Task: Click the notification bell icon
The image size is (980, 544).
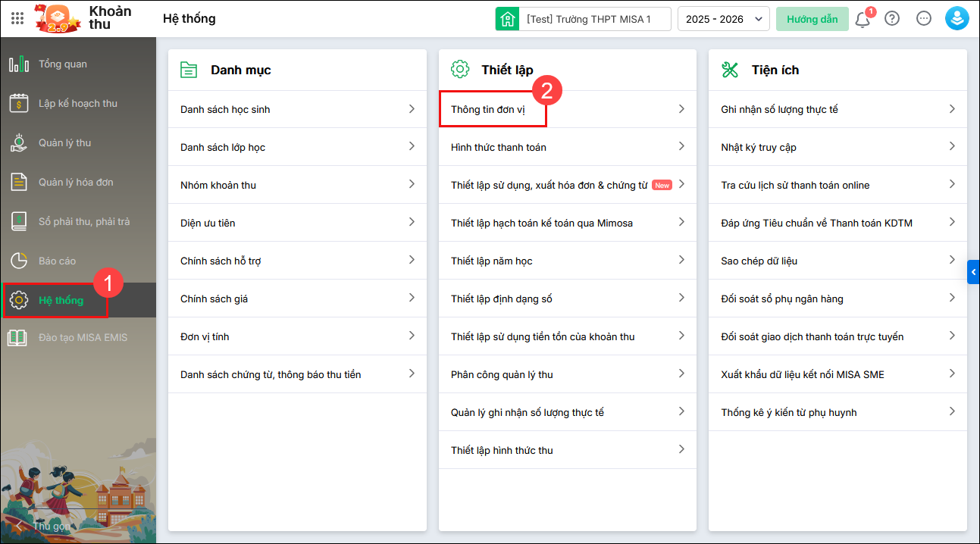Action: pyautogui.click(x=862, y=20)
